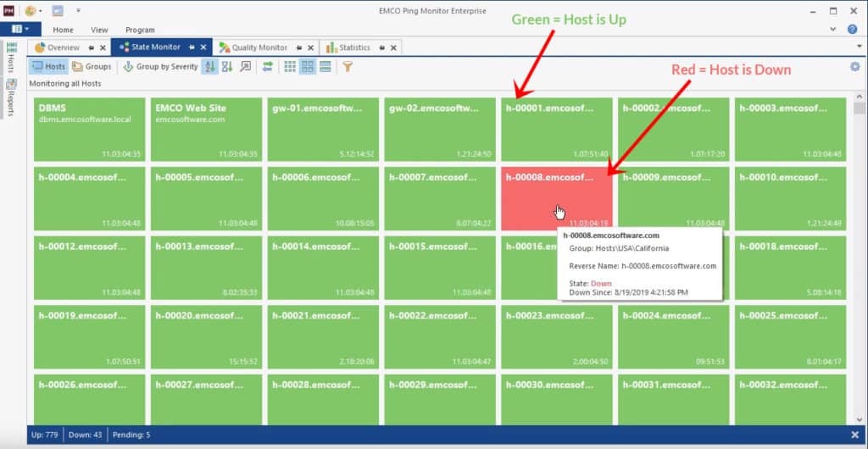This screenshot has width=868, height=449.
Task: Click the 'Up: 779' status bar entry
Action: pos(44,435)
